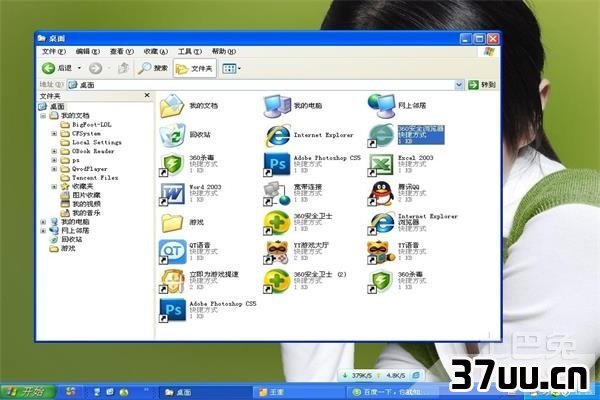This screenshot has width=600, height=400.
Task: Select Tencent Files folder in the tree
Action: [x=95, y=178]
